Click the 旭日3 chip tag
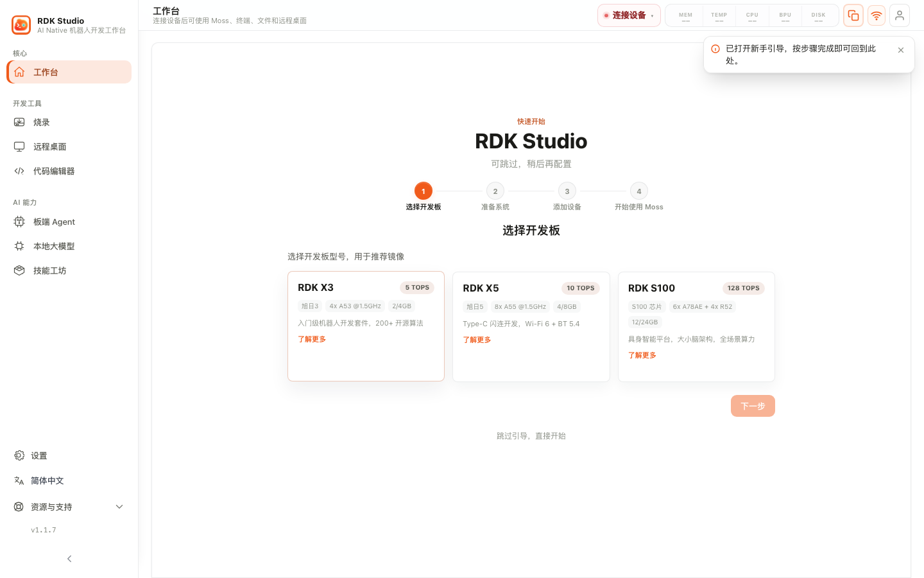Viewport: 924px width, 578px height. coord(310,306)
